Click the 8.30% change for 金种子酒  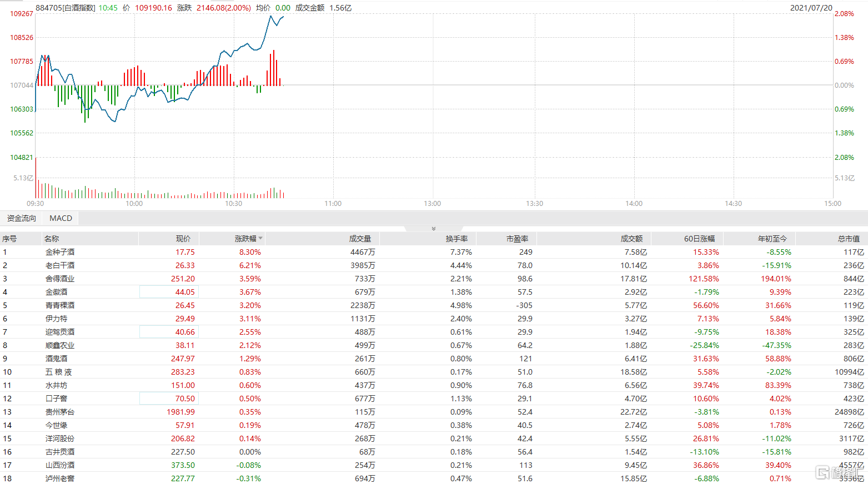(250, 252)
